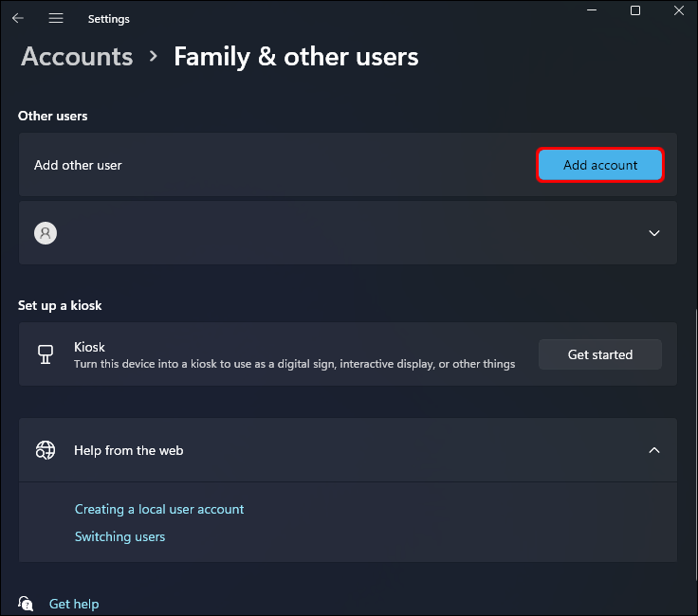Maximize the Settings window
Image resolution: width=698 pixels, height=616 pixels.
click(x=635, y=10)
